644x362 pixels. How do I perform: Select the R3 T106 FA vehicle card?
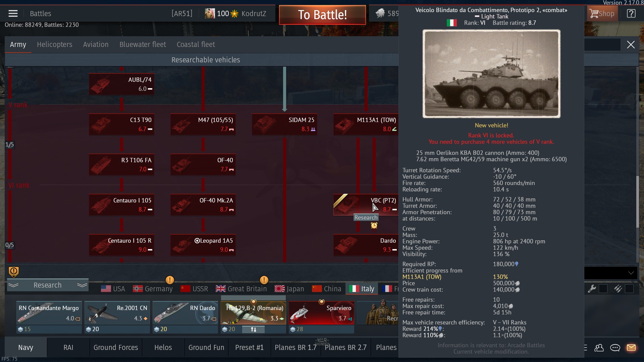coord(121,165)
